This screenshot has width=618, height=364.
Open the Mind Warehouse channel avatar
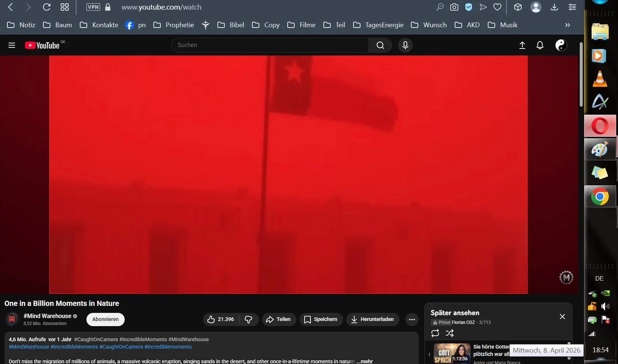pos(12,319)
